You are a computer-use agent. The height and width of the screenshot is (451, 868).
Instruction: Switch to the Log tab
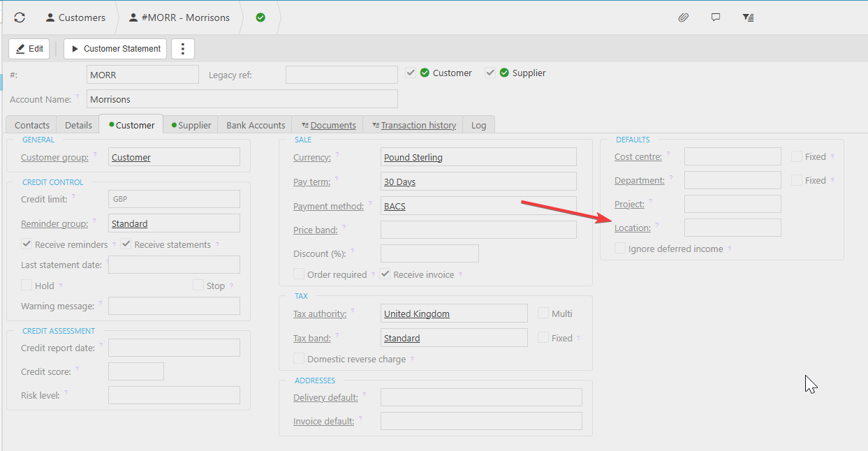coord(479,125)
